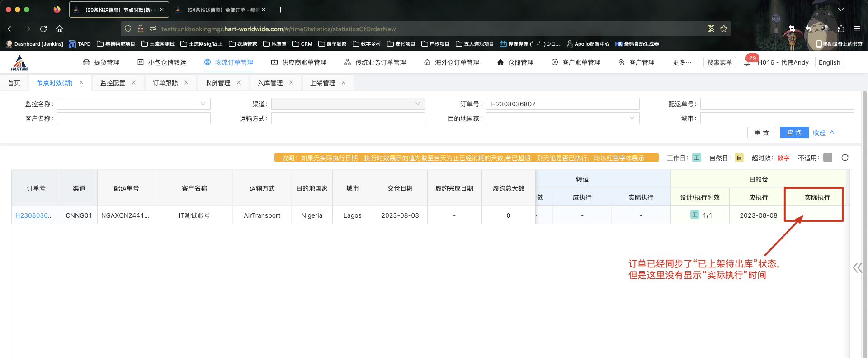This screenshot has height=358, width=868.
Task: Click the HART company logo
Action: point(20,63)
